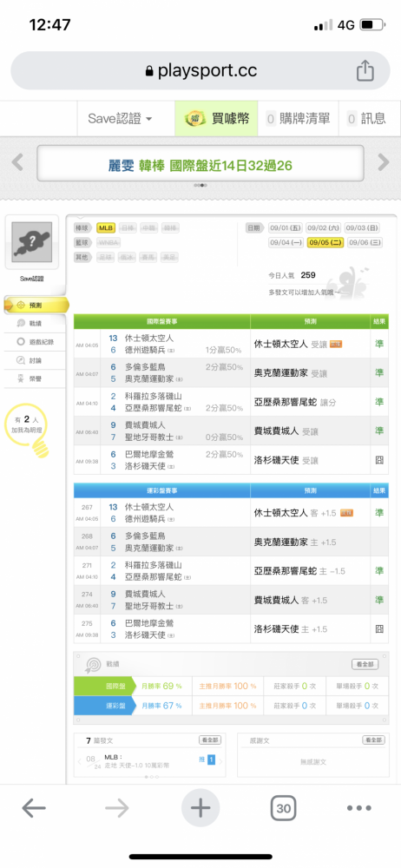This screenshot has height=868, width=401.
Task: Go back with browser back arrow
Action: tap(34, 808)
